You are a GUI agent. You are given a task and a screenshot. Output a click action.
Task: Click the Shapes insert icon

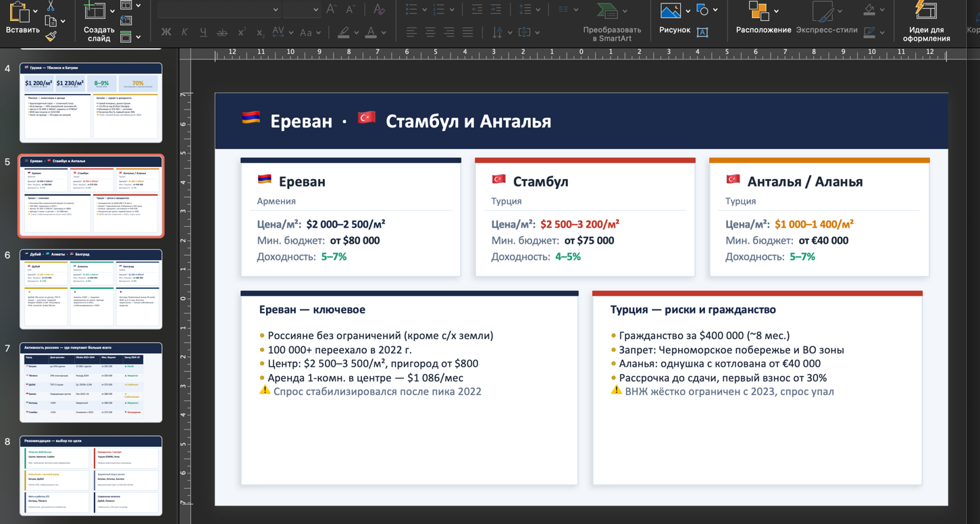click(702, 9)
